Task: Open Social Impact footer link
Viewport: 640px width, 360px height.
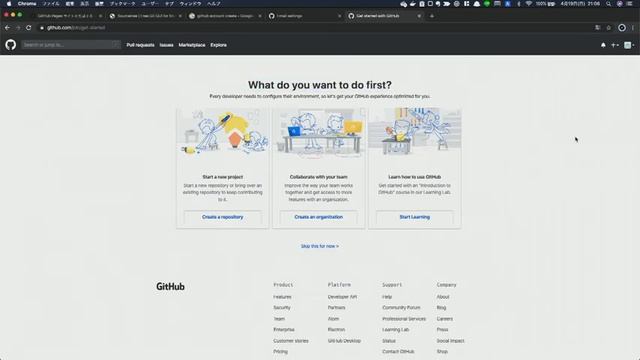Action: 450,340
